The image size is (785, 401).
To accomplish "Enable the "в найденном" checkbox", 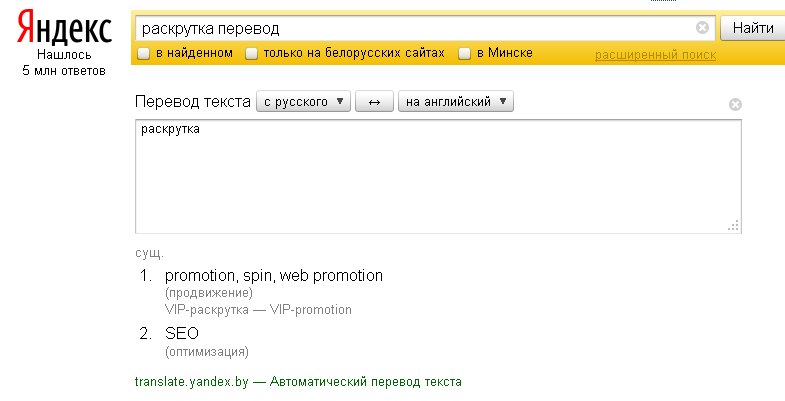I will click(x=144, y=53).
